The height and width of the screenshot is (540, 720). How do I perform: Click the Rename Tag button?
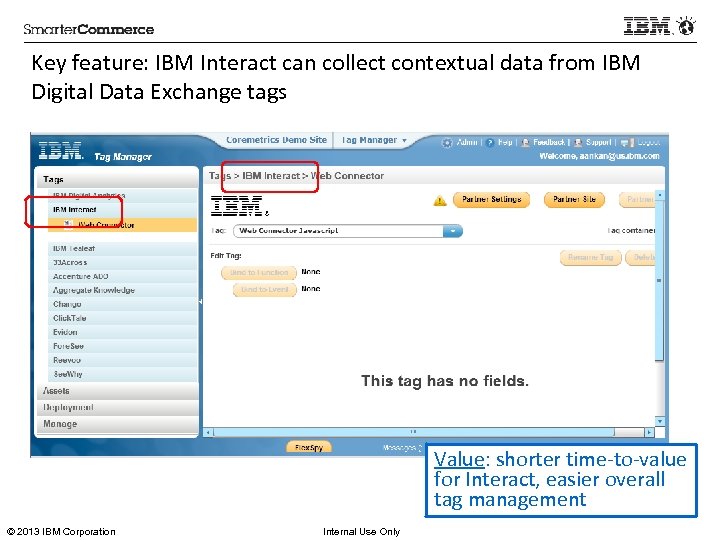click(591, 257)
